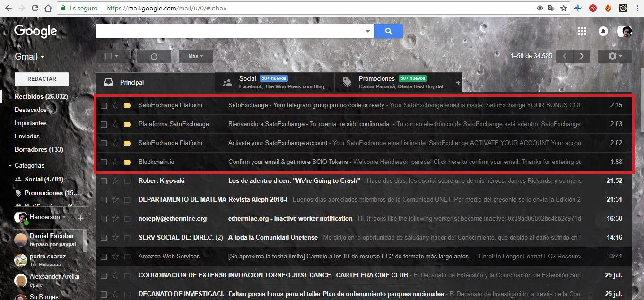Click the blue search magnifier button

click(389, 31)
